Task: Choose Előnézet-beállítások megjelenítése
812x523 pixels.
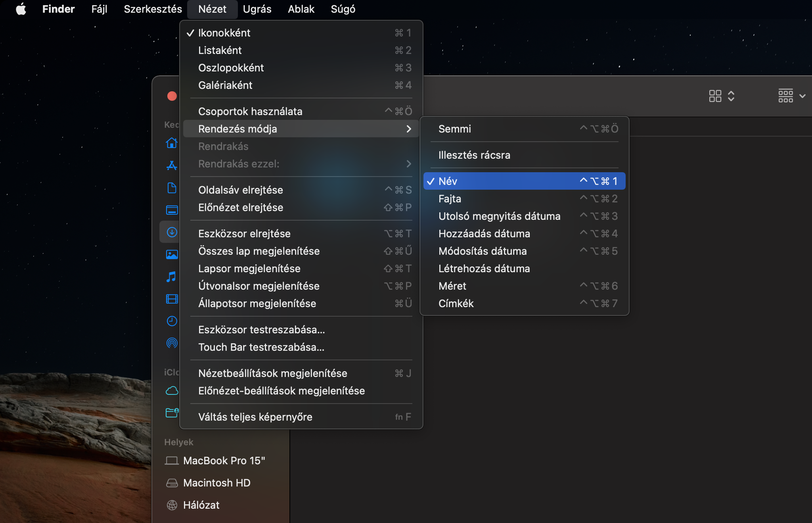Action: pos(301,391)
